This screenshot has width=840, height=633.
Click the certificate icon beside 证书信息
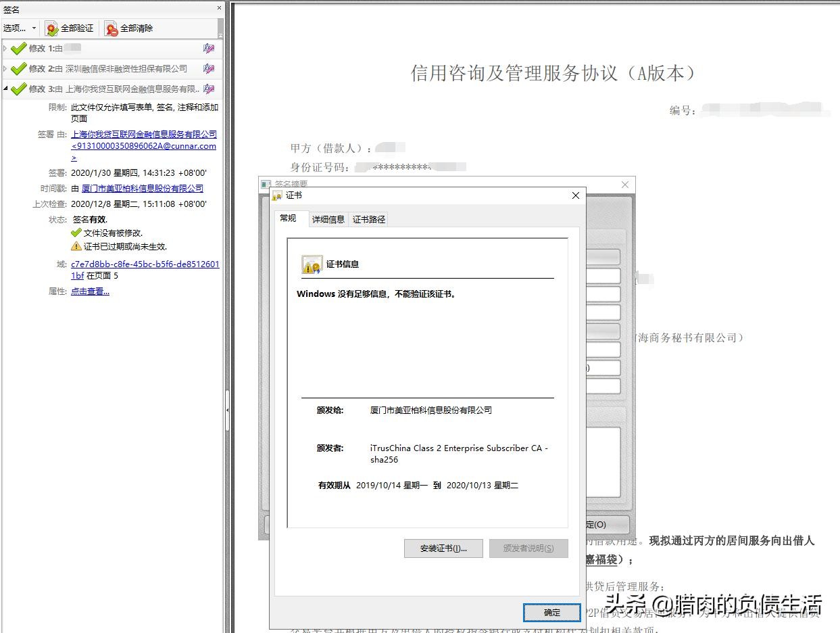312,264
